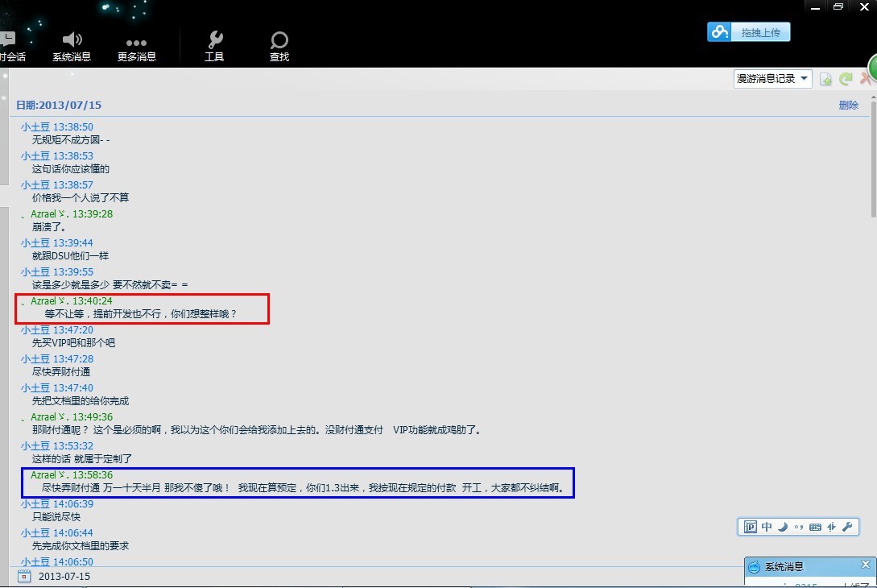The width and height of the screenshot is (877, 588).
Task: Click message 就跟DSU他们一样
Action: [x=70, y=255]
